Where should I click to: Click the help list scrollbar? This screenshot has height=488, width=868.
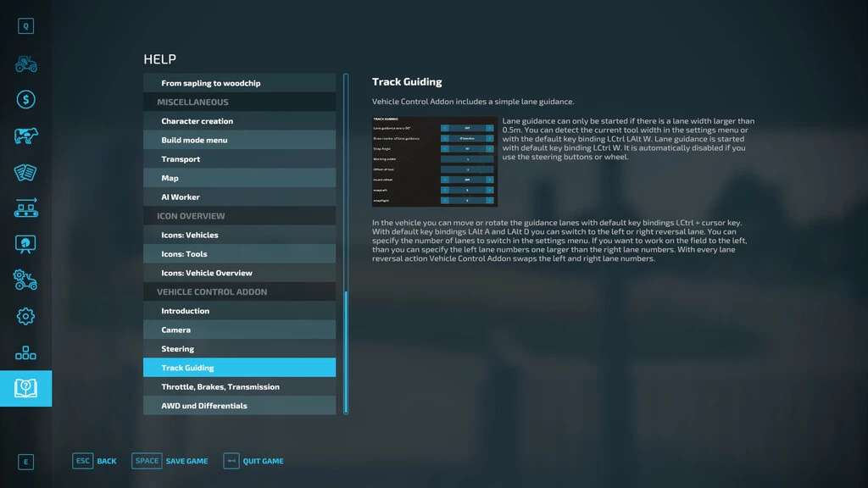point(346,351)
